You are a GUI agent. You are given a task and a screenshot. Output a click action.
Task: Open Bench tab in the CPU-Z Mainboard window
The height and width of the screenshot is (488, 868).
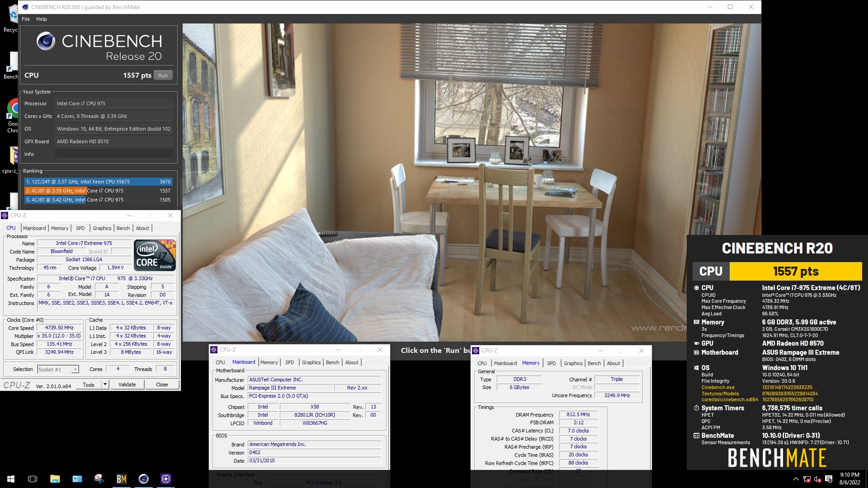pos(333,362)
